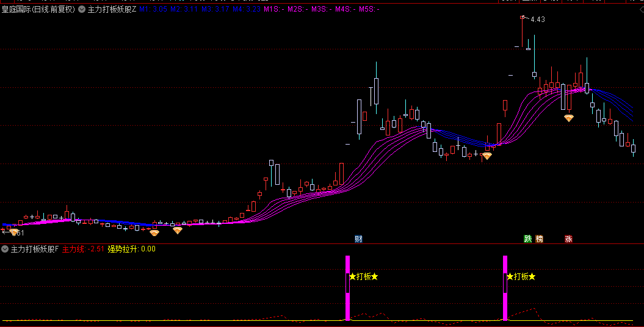This screenshot has width=644, height=327.
Task: Open the dropdown beside 皇庭国际(日线.前复权)
Action: pos(82,9)
